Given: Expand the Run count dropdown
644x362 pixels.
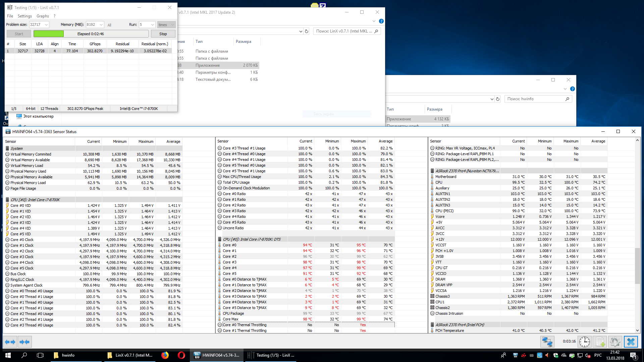Looking at the screenshot, I should (x=152, y=25).
